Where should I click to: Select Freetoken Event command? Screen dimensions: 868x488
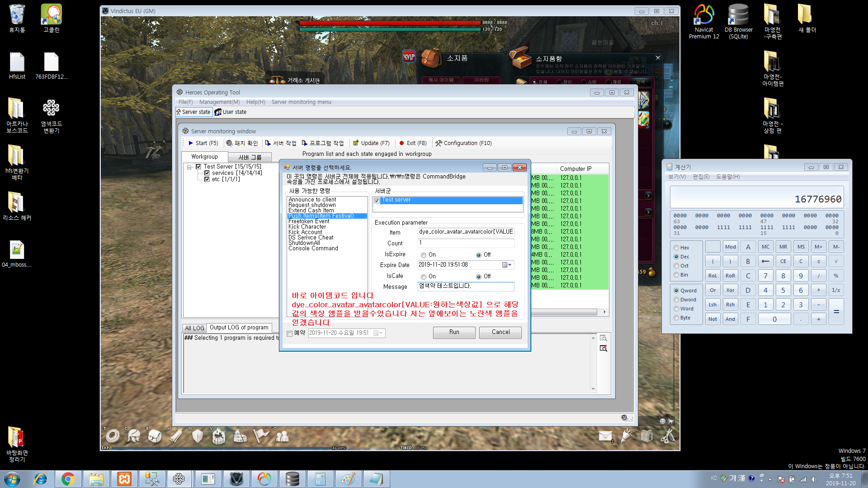coord(309,221)
